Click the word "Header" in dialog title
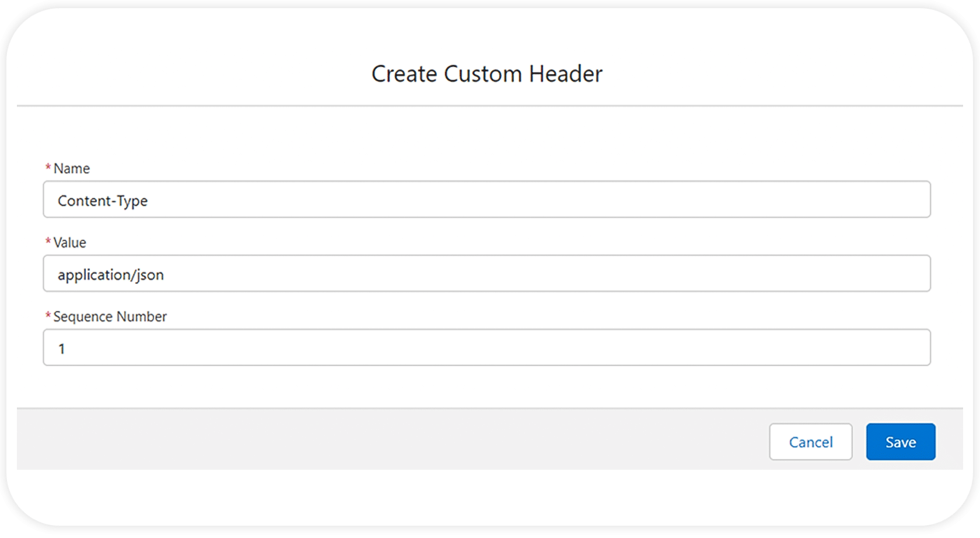This screenshot has height=538, width=980. (565, 74)
